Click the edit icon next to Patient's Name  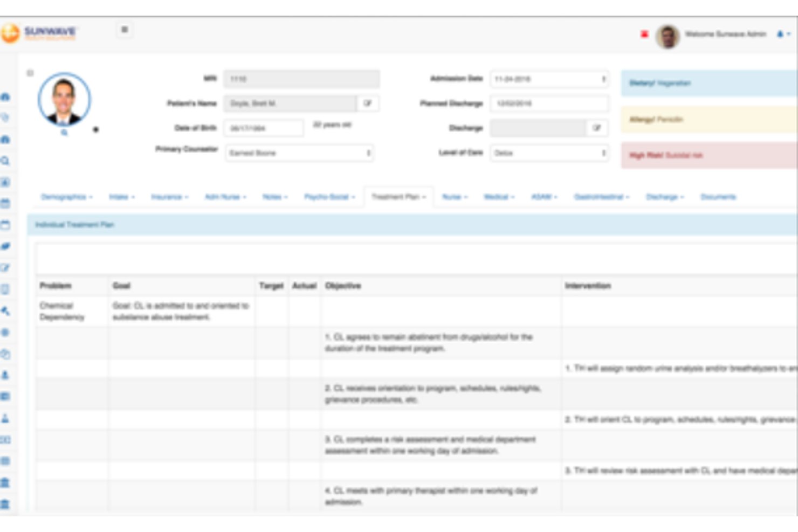[x=368, y=103]
